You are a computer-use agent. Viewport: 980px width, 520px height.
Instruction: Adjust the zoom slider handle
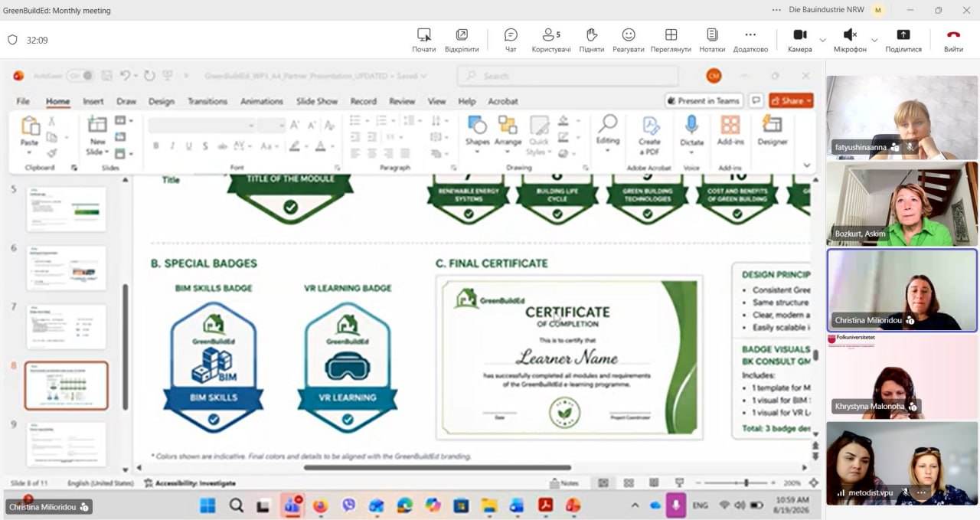click(x=746, y=483)
